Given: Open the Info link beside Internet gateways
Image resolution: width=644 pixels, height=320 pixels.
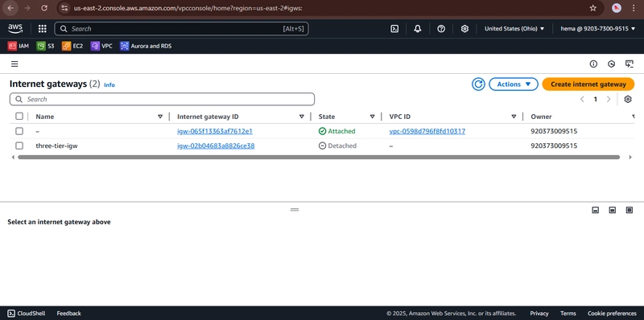Looking at the screenshot, I should tap(109, 85).
